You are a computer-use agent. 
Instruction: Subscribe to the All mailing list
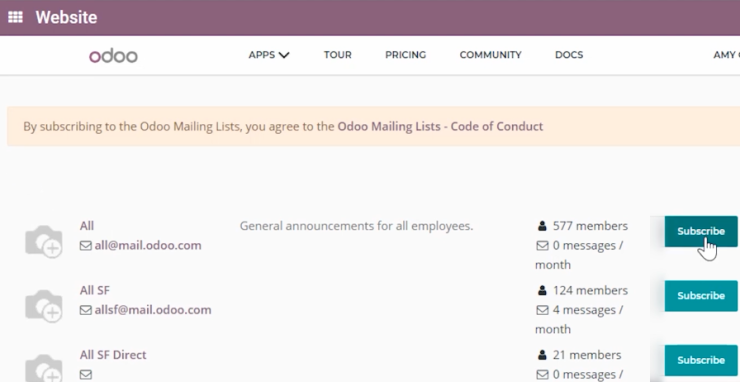tap(701, 231)
